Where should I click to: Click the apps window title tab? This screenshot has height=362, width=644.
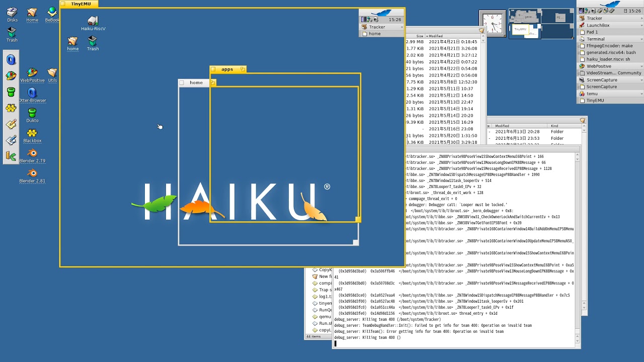point(227,69)
